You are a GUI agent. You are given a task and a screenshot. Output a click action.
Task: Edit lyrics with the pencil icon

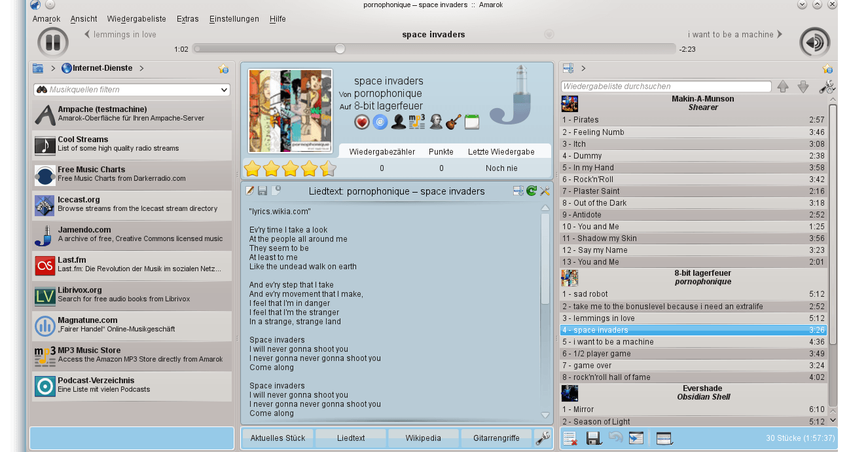tap(250, 191)
